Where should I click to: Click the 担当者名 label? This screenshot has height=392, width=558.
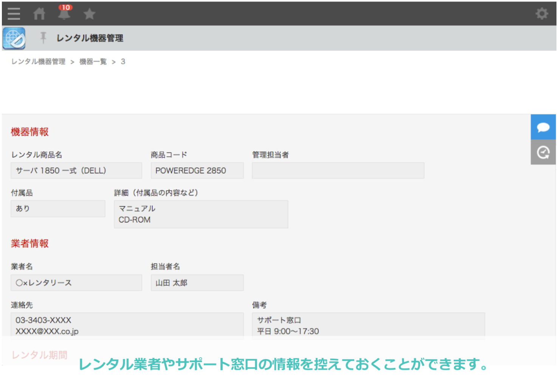click(165, 266)
